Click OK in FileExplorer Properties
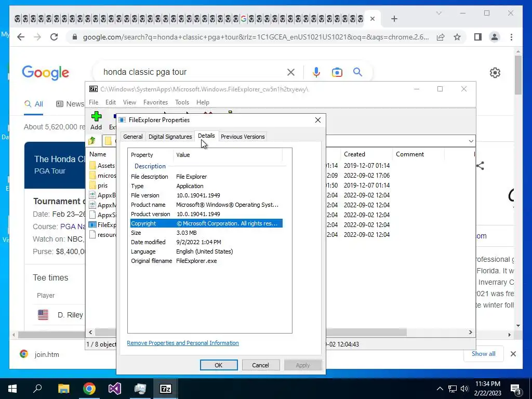The image size is (532, 399). coord(219,365)
